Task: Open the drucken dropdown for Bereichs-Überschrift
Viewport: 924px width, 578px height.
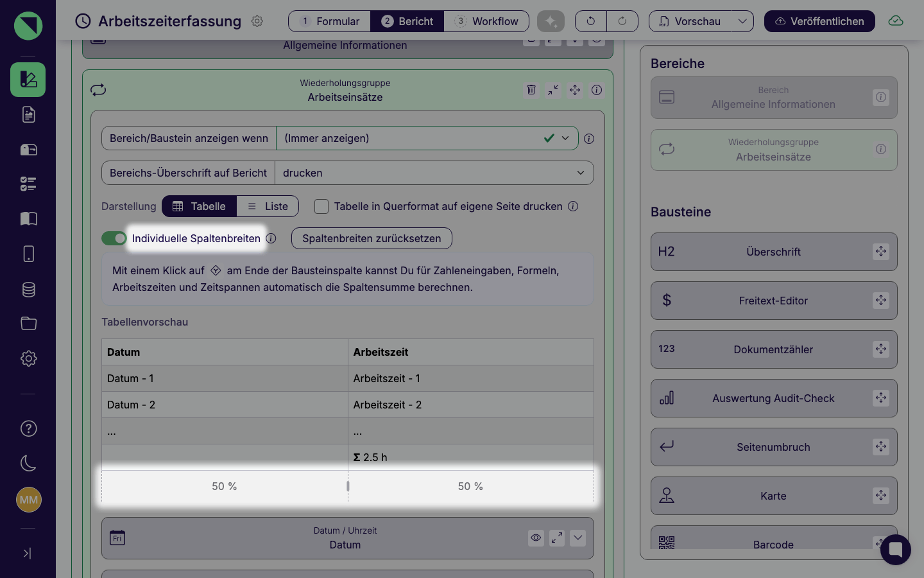Action: pos(434,173)
